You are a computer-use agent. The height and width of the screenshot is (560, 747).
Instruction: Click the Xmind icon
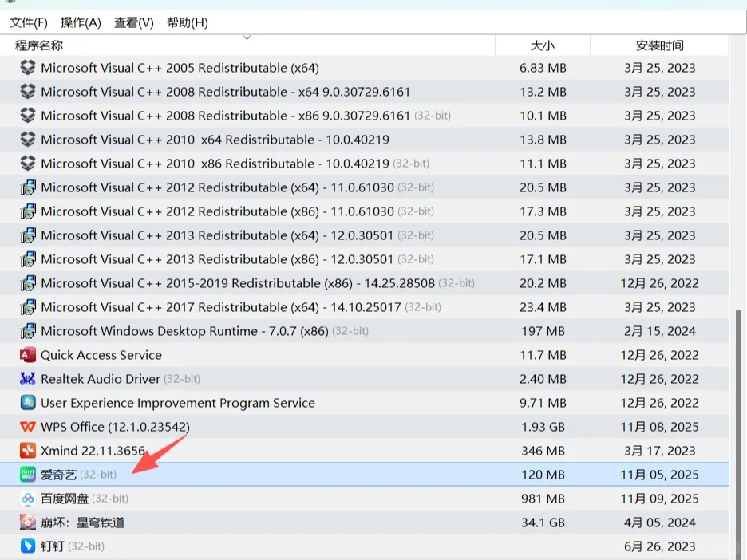click(28, 451)
